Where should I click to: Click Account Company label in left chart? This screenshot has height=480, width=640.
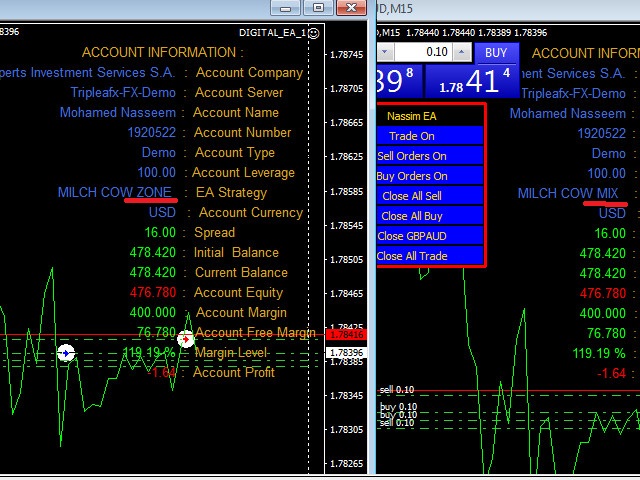click(x=249, y=73)
